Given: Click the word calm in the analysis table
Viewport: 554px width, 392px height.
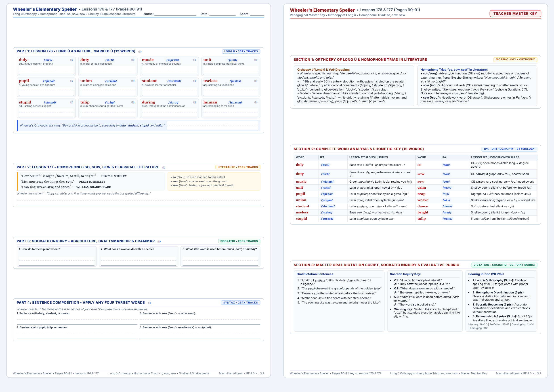Looking at the screenshot, I should 422,188.
